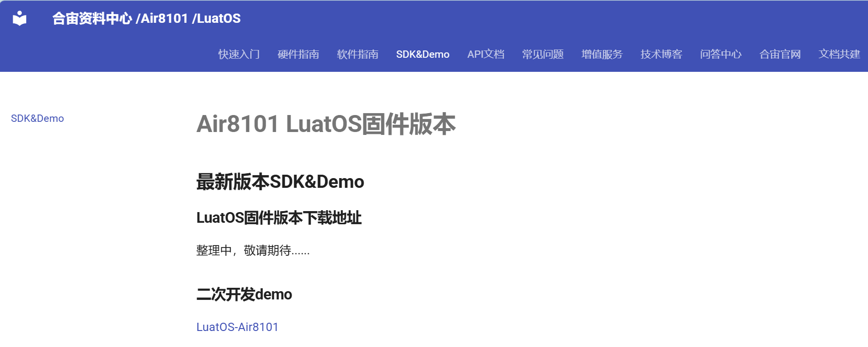Viewport: 868px width, 347px height.
Task: Visit the 技术博客 tab
Action: click(661, 54)
